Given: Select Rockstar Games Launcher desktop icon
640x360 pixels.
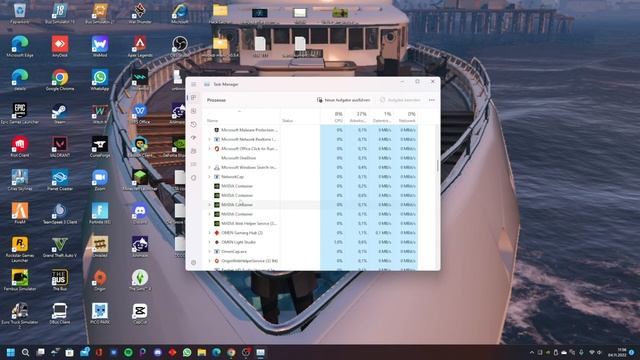Looking at the screenshot, I should 20,249.
